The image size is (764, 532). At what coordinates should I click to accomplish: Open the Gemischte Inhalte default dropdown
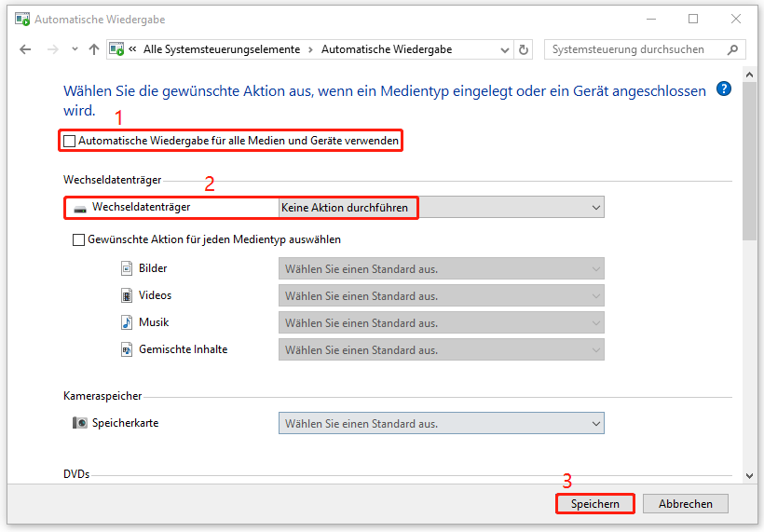click(442, 349)
